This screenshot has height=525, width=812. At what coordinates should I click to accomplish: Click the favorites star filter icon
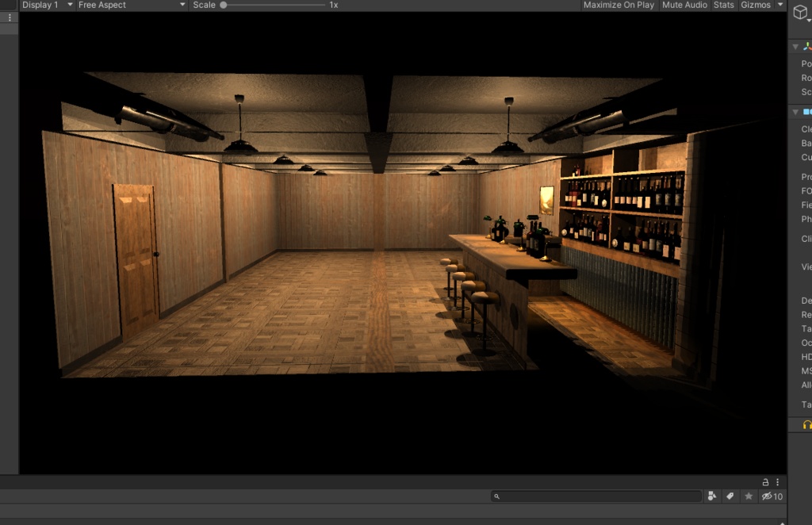tap(749, 496)
